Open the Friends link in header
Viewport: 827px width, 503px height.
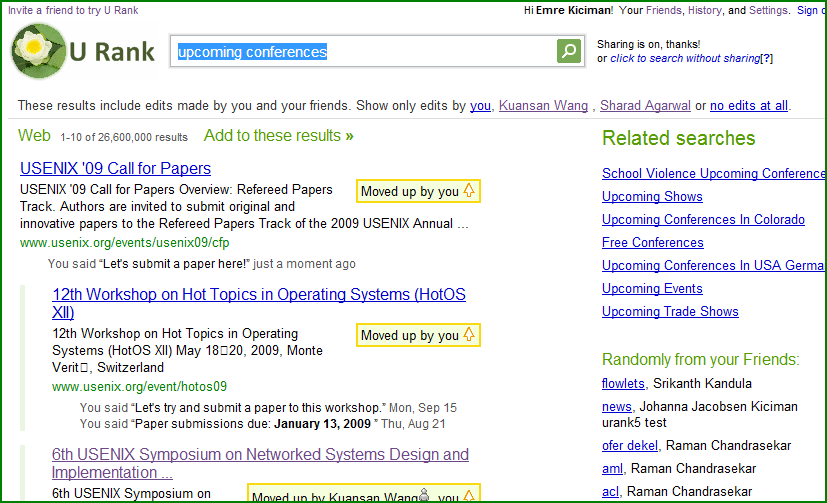click(x=663, y=10)
